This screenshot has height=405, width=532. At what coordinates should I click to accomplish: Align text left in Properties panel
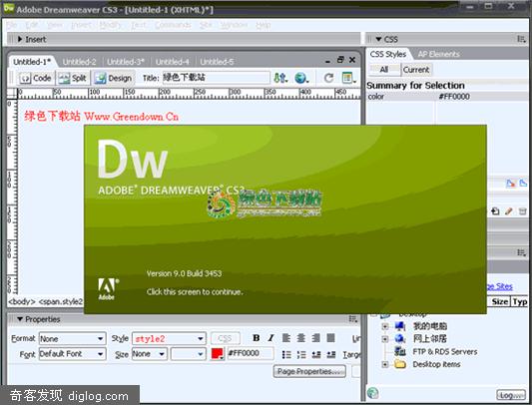(x=286, y=338)
